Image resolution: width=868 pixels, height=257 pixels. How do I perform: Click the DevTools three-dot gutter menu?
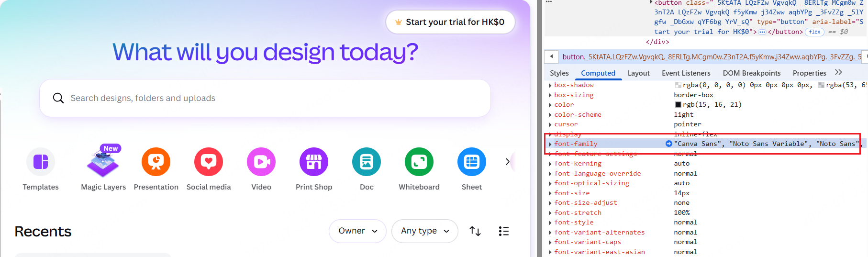coord(549,2)
